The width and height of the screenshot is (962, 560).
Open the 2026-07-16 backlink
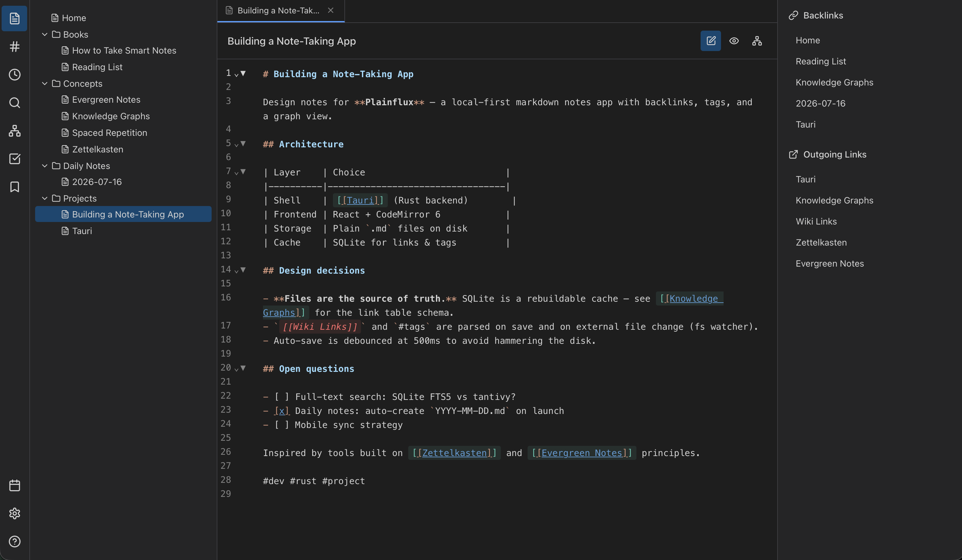click(820, 103)
